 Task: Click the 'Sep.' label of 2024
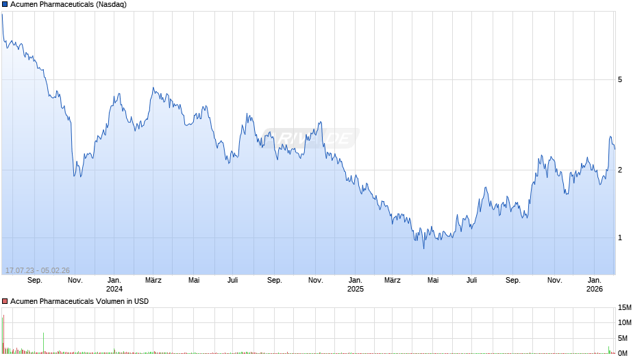click(275, 281)
